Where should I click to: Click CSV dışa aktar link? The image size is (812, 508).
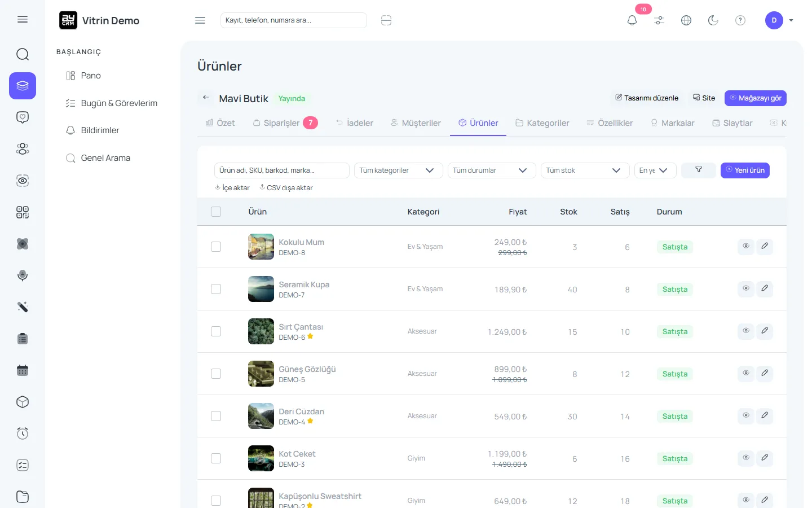click(x=286, y=188)
